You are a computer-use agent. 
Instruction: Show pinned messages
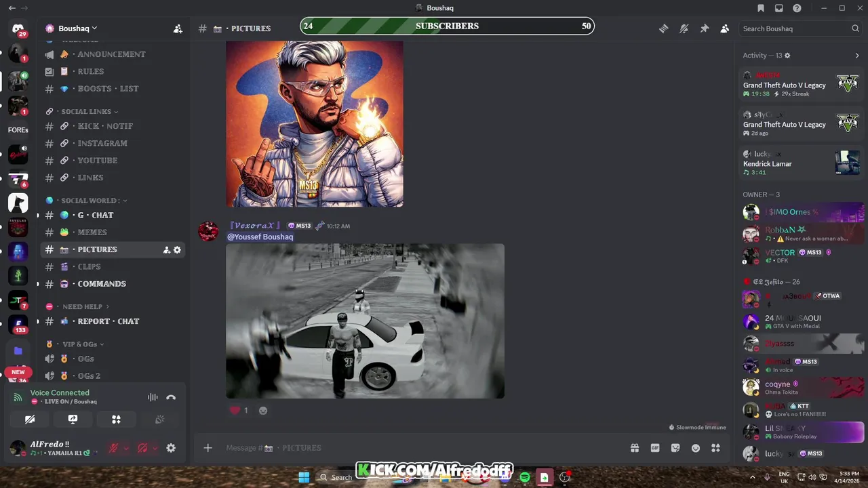point(704,28)
